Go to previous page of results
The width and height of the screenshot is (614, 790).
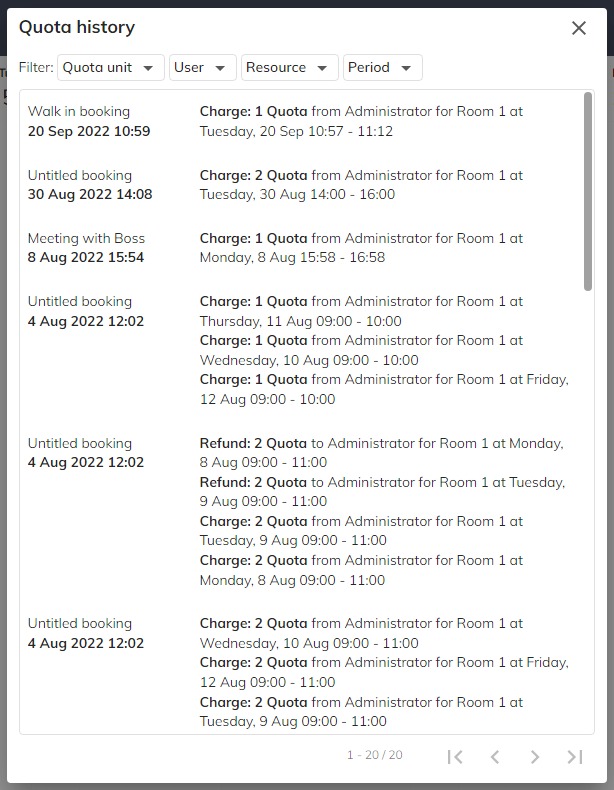[x=495, y=757]
